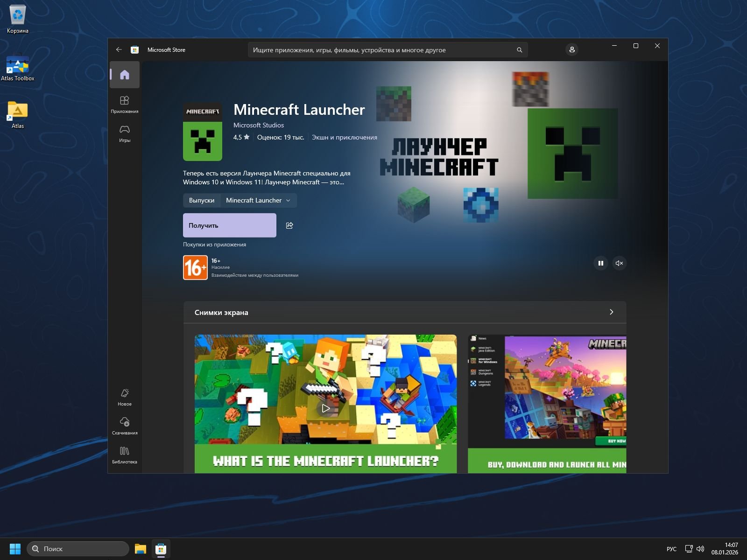The width and height of the screenshot is (747, 560).
Task: Open Игры section in sidebar
Action: click(125, 133)
